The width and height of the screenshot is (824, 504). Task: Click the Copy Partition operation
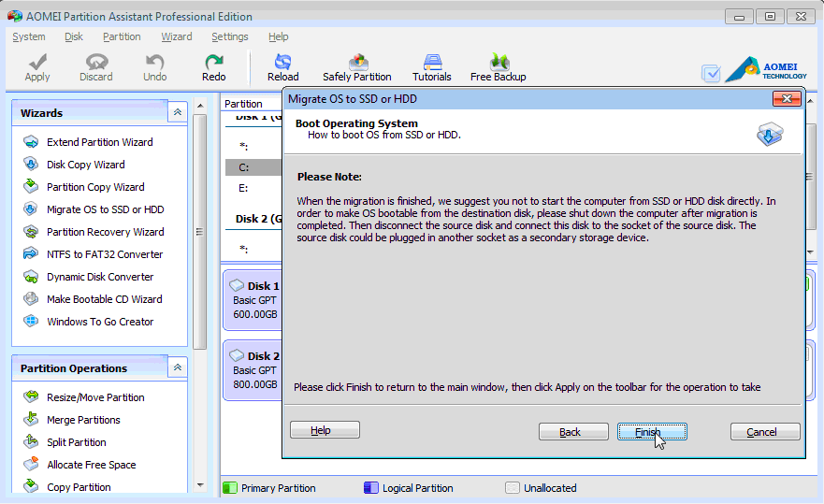pos(79,487)
